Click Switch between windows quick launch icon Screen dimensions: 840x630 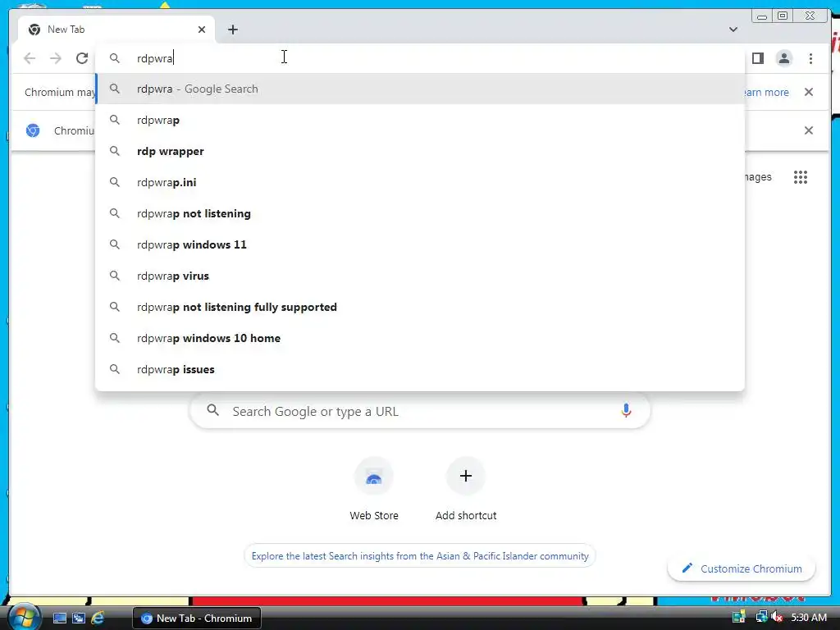(79, 618)
